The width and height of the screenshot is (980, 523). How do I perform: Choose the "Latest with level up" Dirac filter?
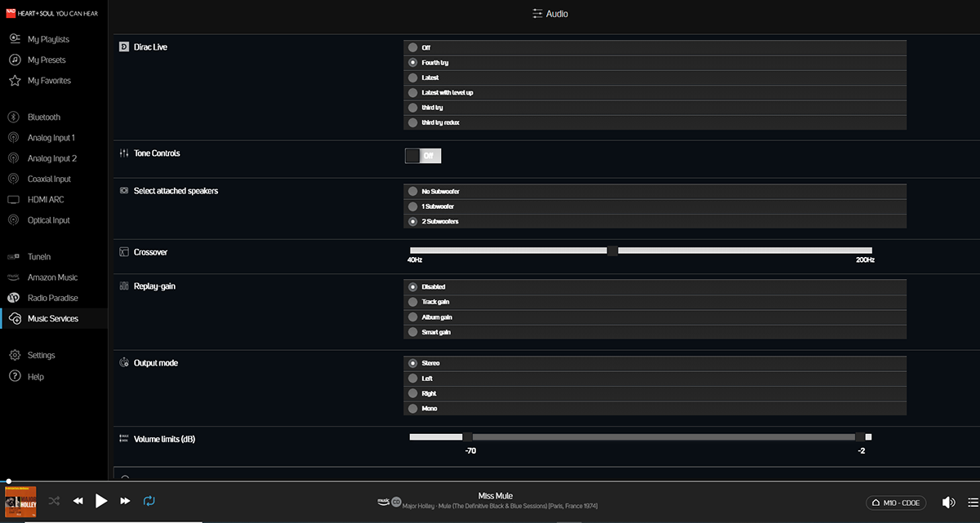click(x=655, y=93)
